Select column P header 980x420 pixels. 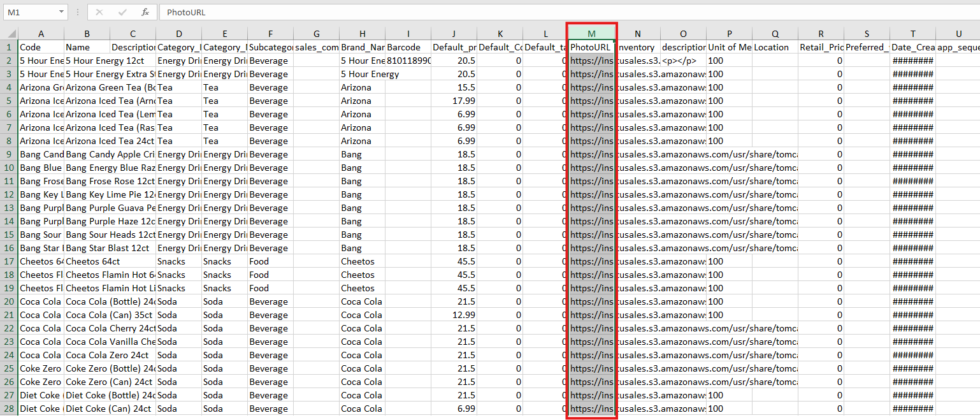pos(730,34)
